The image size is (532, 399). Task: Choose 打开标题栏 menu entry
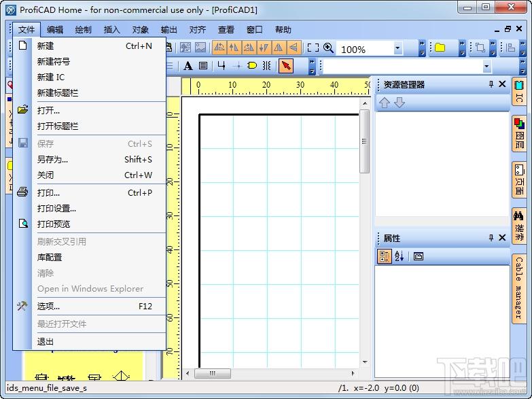(x=90, y=126)
